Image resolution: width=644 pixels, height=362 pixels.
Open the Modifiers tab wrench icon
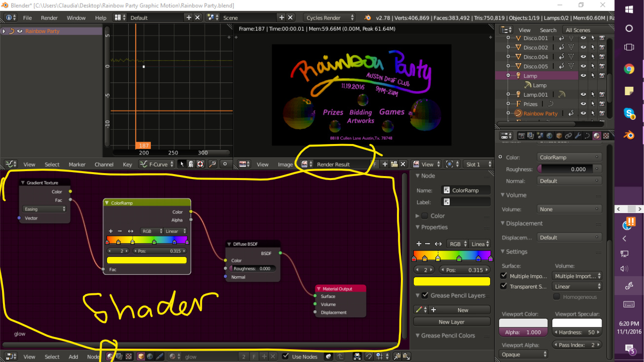coord(578,136)
